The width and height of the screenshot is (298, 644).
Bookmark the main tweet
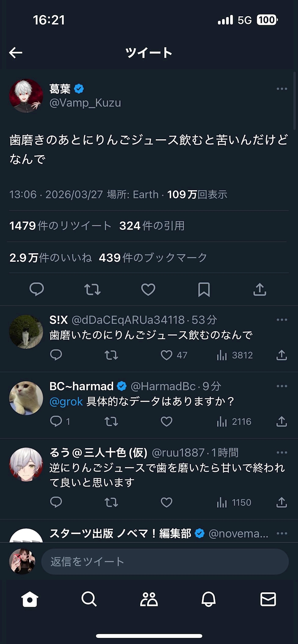[x=204, y=289]
